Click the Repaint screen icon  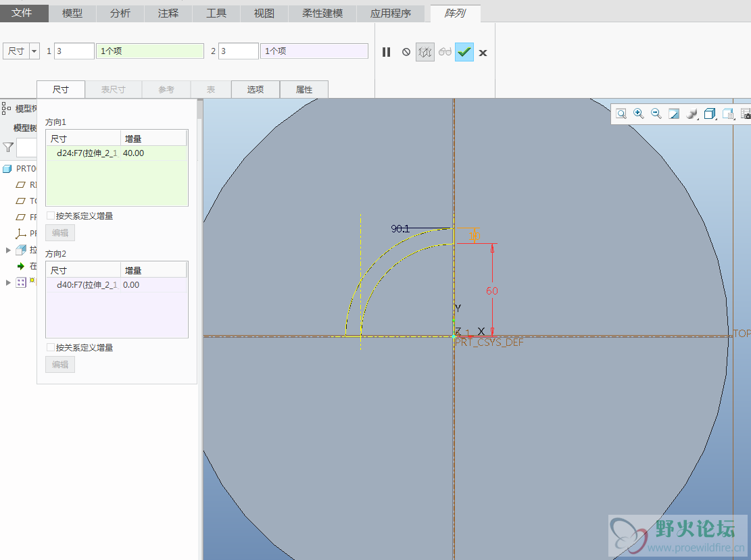(x=674, y=114)
